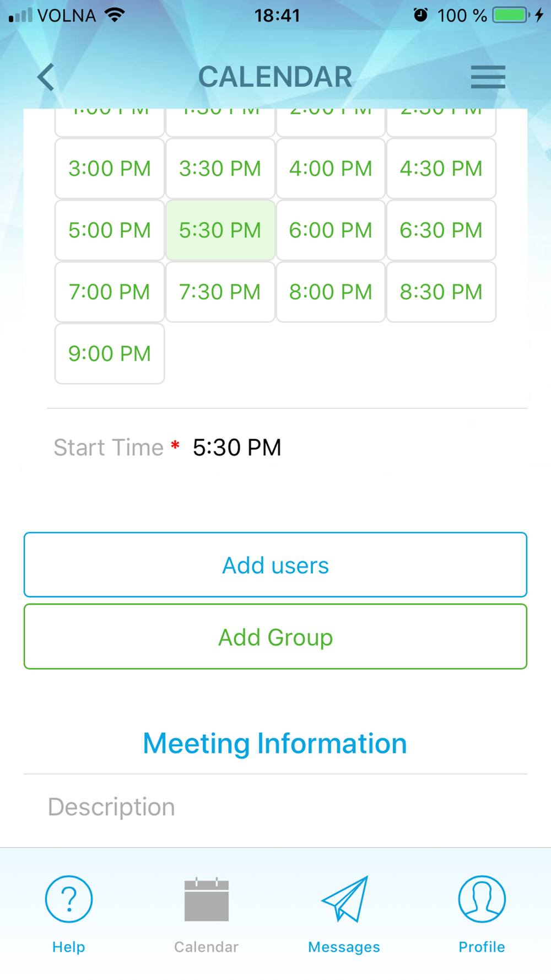Tap the alarm clock status icon

(x=420, y=15)
